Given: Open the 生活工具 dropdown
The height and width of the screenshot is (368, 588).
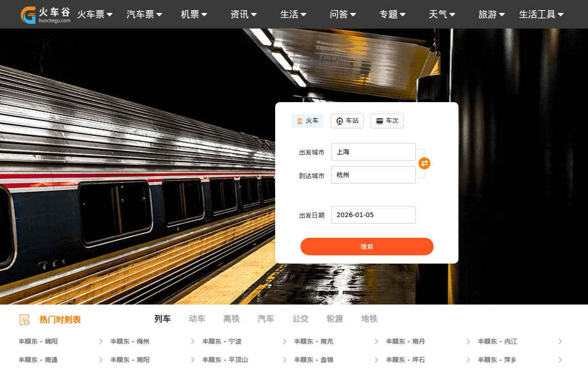Looking at the screenshot, I should [x=541, y=14].
